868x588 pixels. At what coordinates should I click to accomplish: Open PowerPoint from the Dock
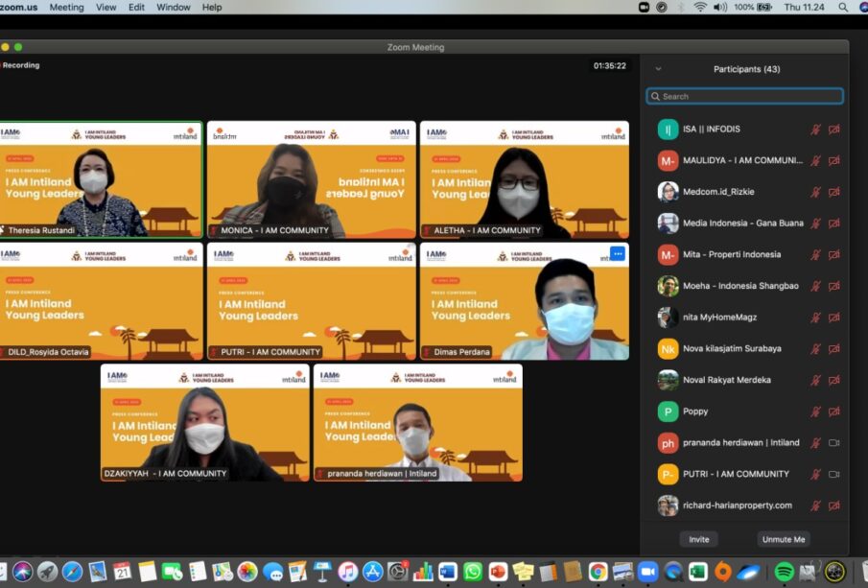pyautogui.click(x=498, y=572)
